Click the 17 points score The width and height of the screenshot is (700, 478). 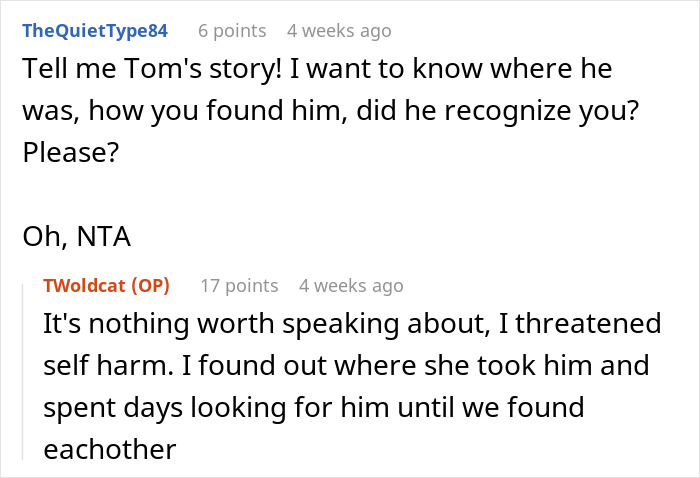(239, 285)
